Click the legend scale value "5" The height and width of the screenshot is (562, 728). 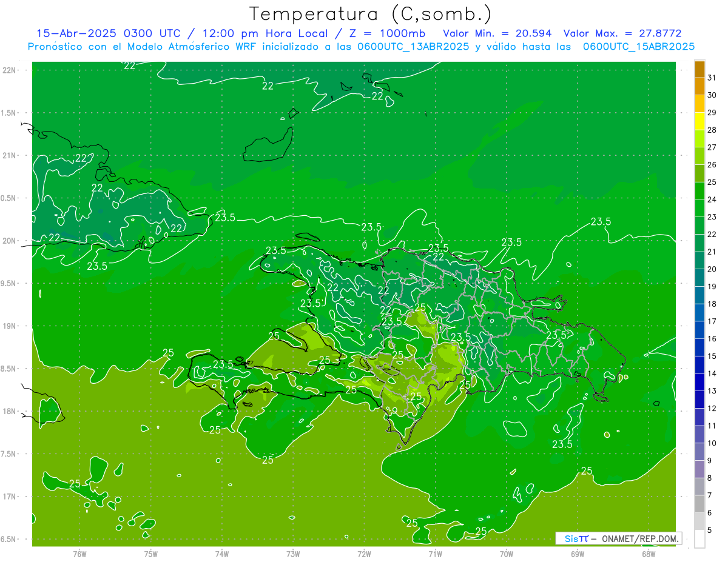click(710, 530)
